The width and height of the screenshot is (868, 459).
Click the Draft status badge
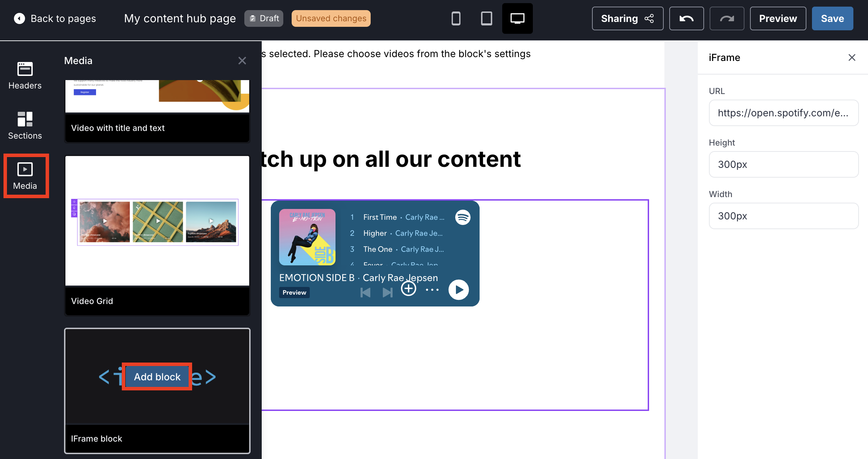tap(264, 18)
